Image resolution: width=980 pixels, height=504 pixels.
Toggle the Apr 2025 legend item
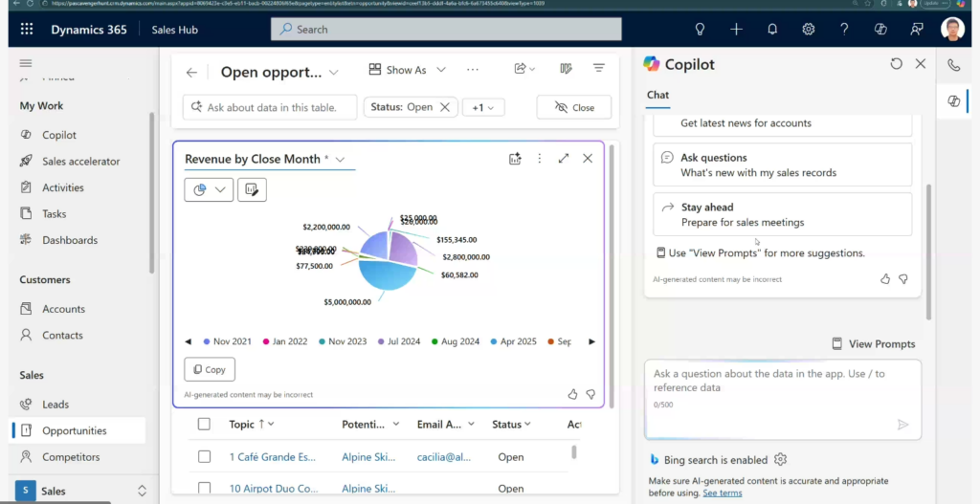coord(513,341)
